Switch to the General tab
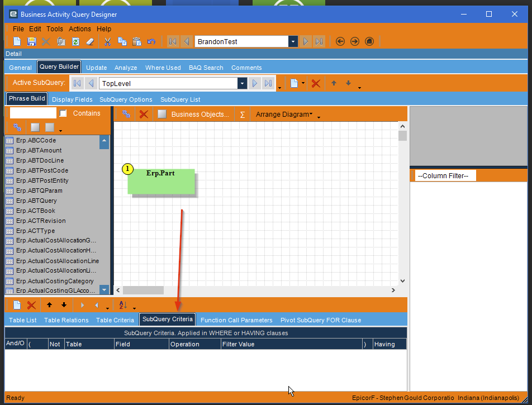The image size is (532, 405). [20, 68]
